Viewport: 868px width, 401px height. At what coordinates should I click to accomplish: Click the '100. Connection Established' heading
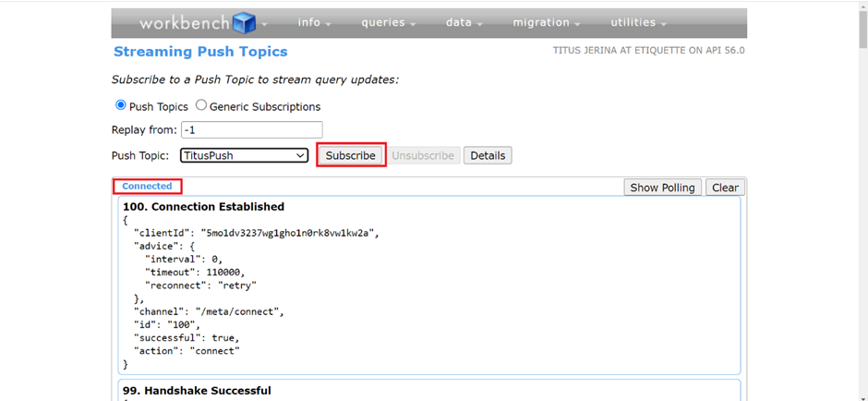(x=204, y=207)
